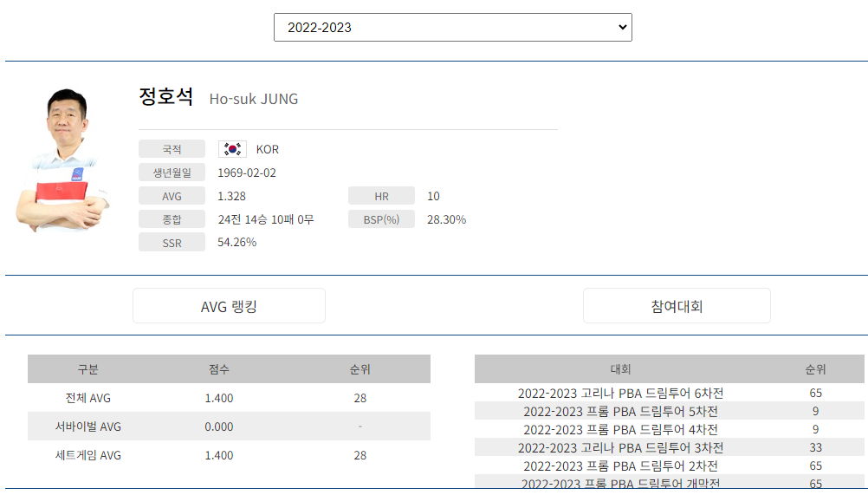The width and height of the screenshot is (868, 495).
Task: Click the 국적 label
Action: tap(172, 149)
